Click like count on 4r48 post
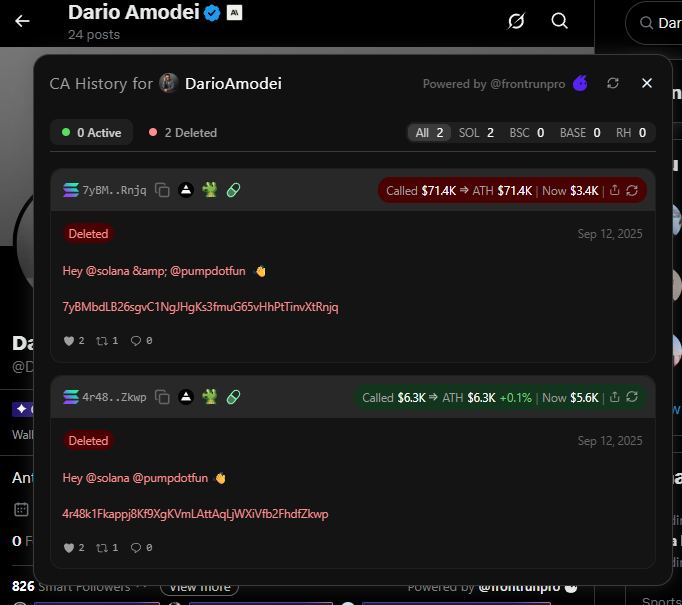This screenshot has height=605, width=682. 74,548
